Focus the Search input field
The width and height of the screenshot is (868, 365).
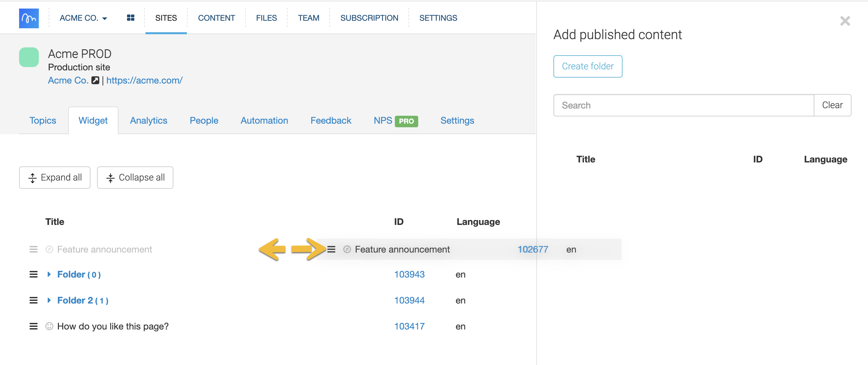pos(683,106)
